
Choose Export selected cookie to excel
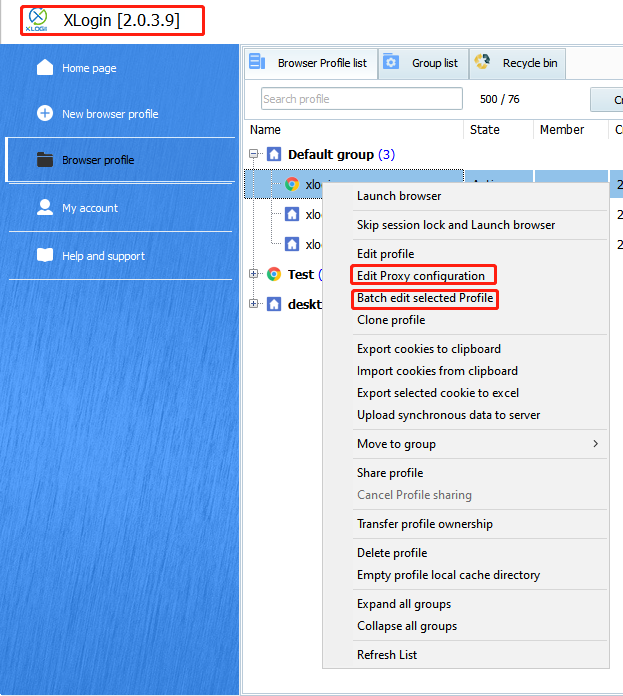point(438,393)
